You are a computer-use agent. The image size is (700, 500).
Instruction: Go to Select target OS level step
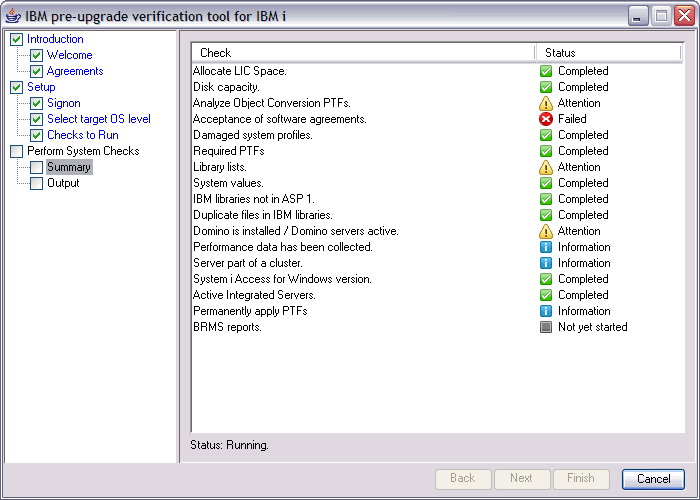pos(99,119)
